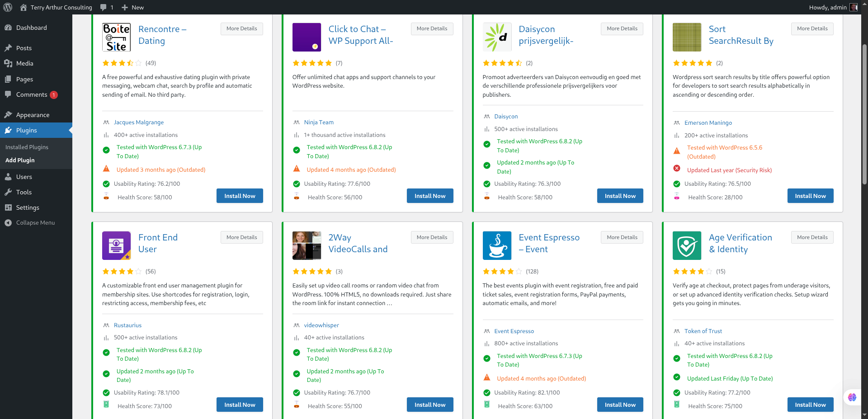This screenshot has width=868, height=419.
Task: Open the 2Way VideoCalls thumbnail
Action: pos(307,245)
